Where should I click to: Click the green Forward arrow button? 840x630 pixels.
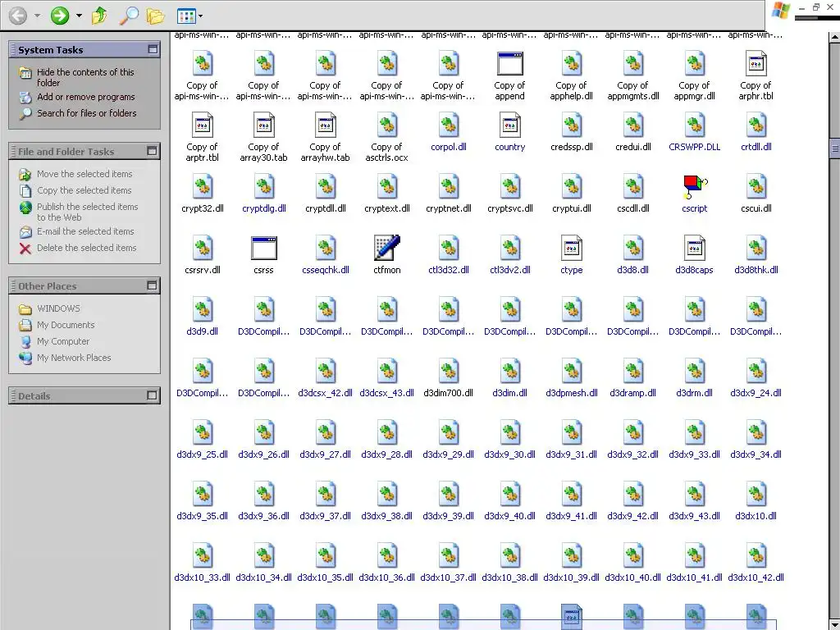click(59, 16)
